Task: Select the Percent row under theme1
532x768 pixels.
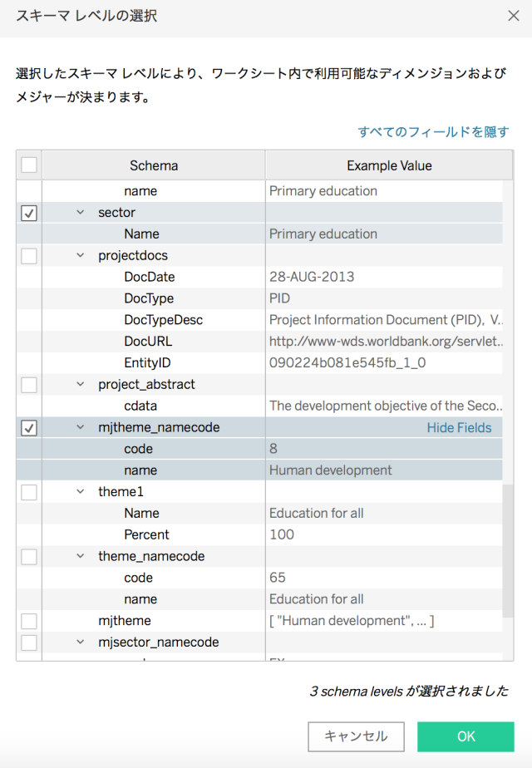Action: [259, 535]
